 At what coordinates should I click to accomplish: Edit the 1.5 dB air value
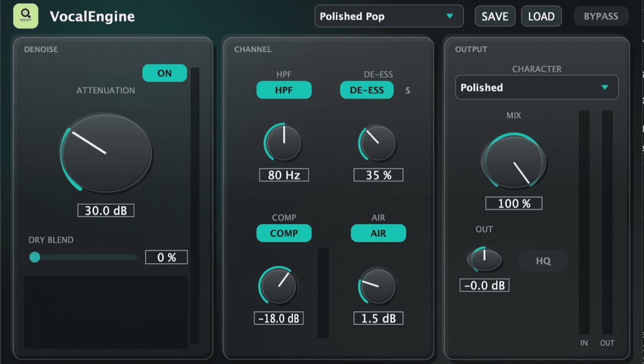point(378,318)
